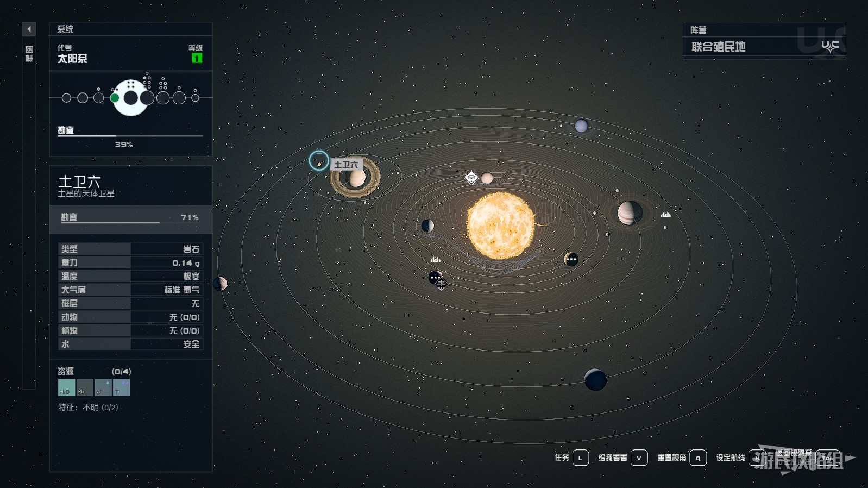
Task: Click the 联合殖民地 faction name
Action: (718, 47)
